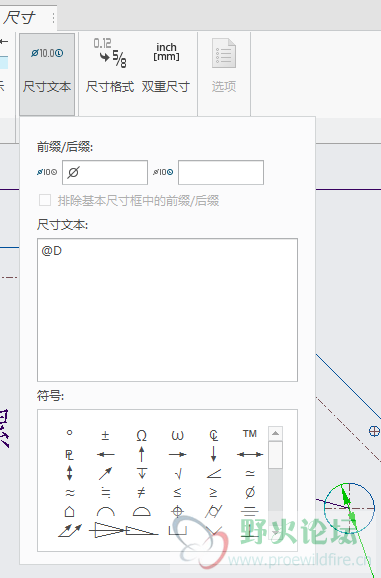Click the empty suffix input field
Screen dimensions: 381x578
coord(221,172)
